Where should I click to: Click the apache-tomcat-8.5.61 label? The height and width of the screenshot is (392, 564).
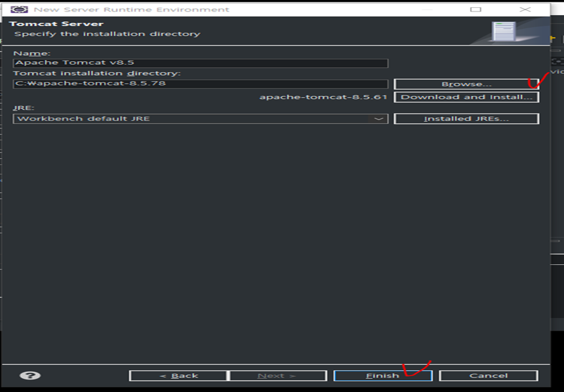[x=323, y=97]
